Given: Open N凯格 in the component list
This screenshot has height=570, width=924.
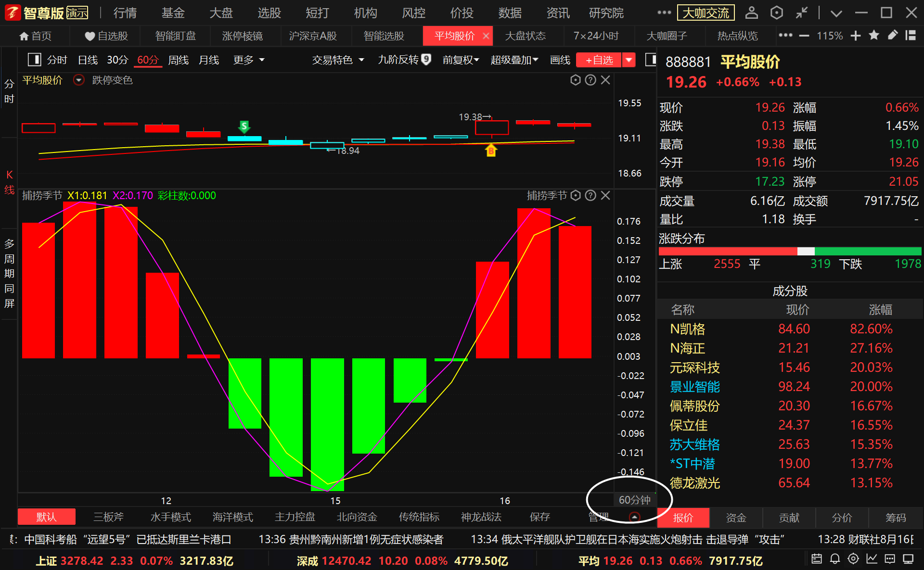Looking at the screenshot, I should [x=790, y=329].
